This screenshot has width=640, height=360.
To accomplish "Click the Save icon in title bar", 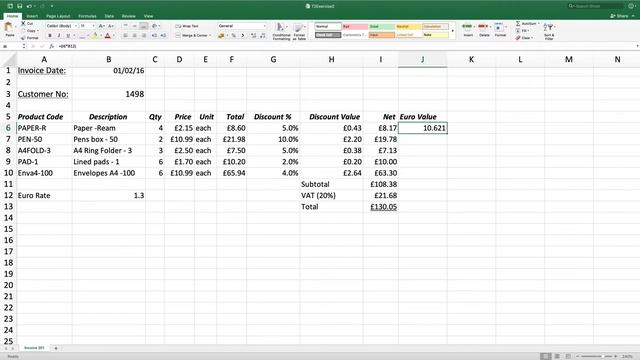I will [x=19, y=6].
